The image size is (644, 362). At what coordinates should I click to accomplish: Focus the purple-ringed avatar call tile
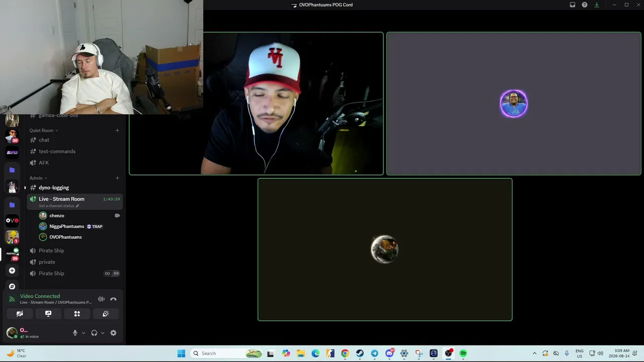coord(514,104)
